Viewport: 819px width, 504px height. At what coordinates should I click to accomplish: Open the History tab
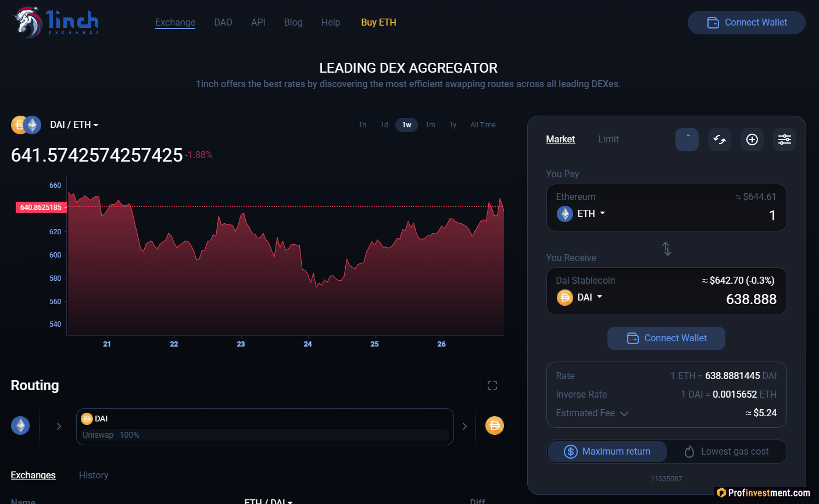point(94,475)
